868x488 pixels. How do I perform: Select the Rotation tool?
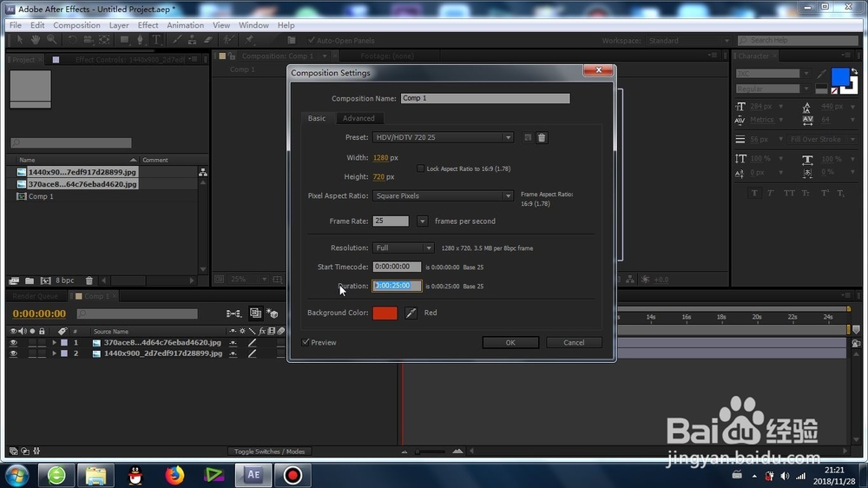click(x=72, y=40)
